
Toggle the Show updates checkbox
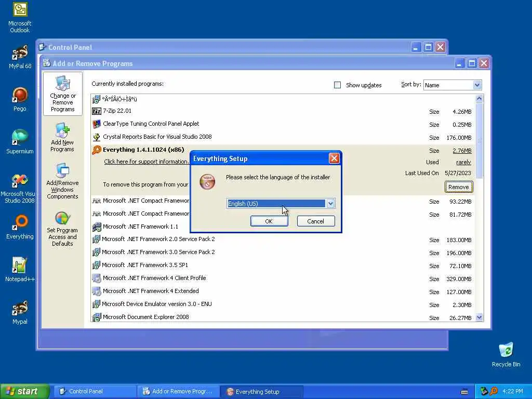[x=337, y=85]
